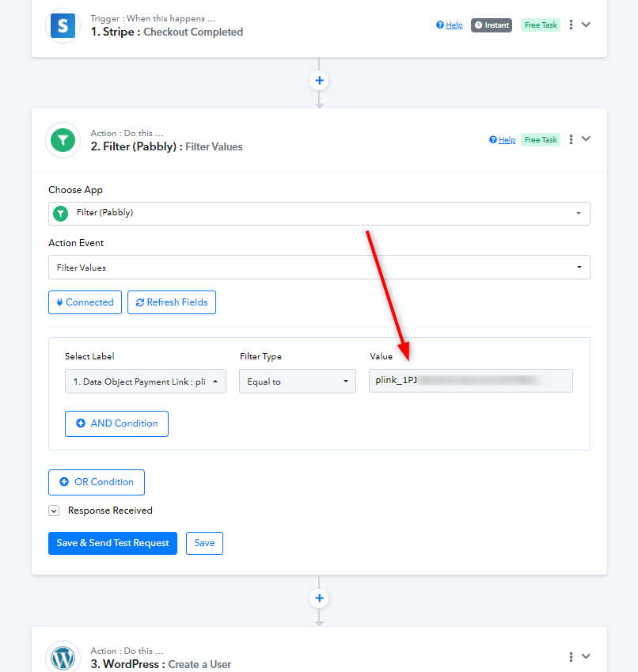Open three-dot menu for Stripe step
638x672 pixels.
[571, 25]
